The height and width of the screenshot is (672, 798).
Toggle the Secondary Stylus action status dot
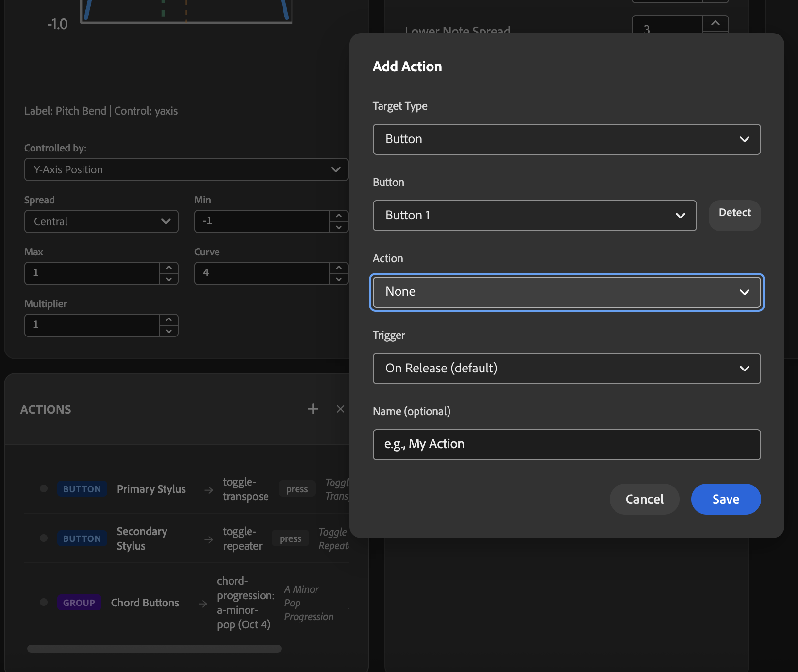(44, 538)
